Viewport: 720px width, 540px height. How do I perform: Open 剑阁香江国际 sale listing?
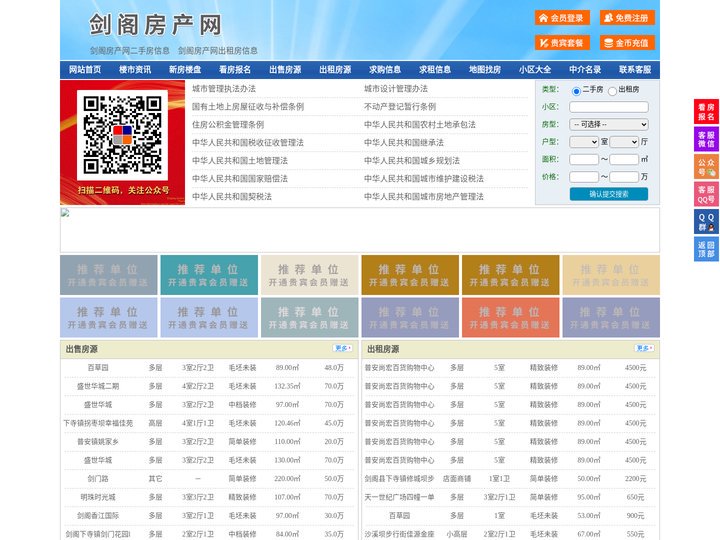point(98,516)
